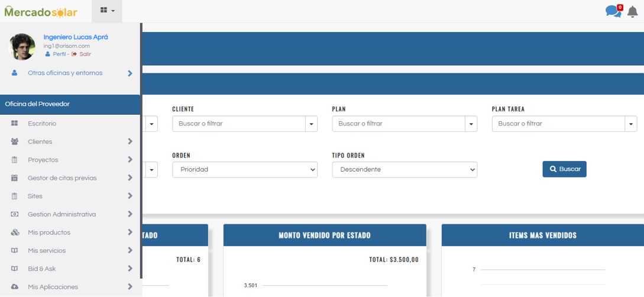The image size is (644, 297).
Task: Click the Gestor de citas previas calendar icon
Action: (x=15, y=178)
